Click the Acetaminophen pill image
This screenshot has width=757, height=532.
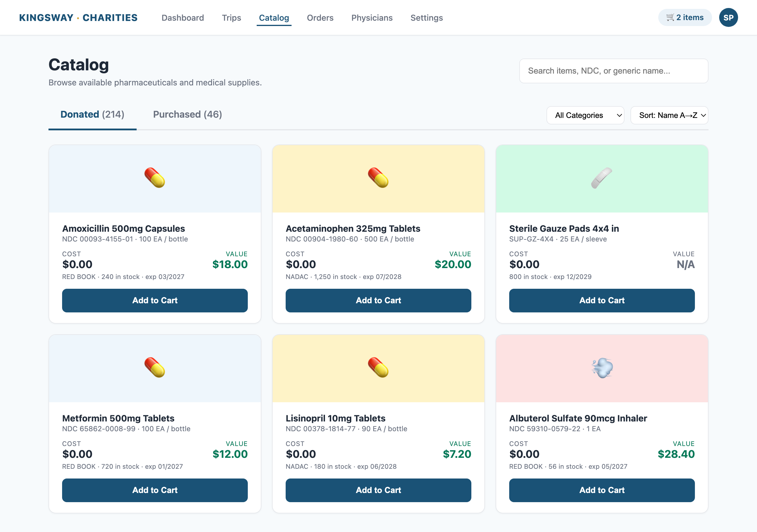tap(378, 178)
